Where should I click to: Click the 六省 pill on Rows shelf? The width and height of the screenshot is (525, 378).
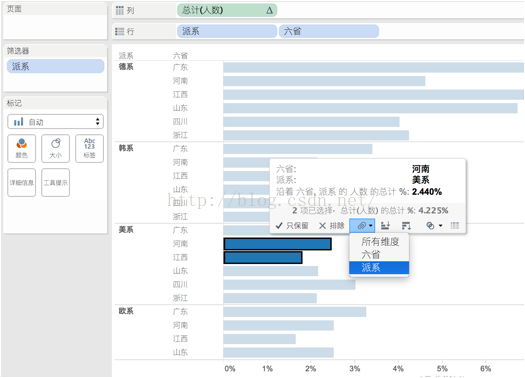329,31
